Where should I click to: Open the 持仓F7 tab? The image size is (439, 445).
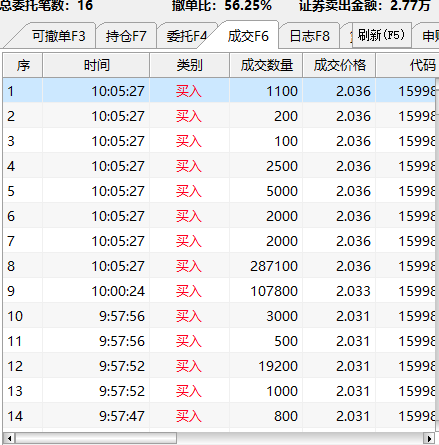click(126, 36)
